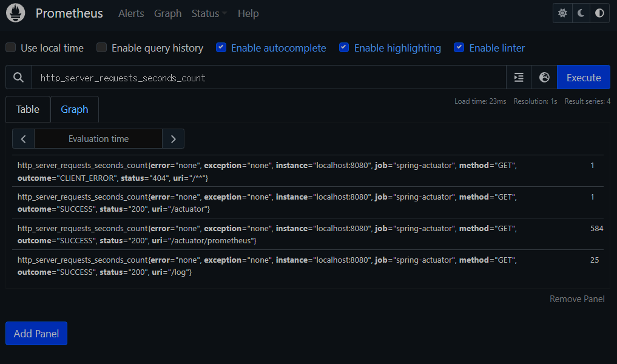Screen dimensions: 617x364
Task: Uncheck Enable highlighting
Action: point(344,47)
